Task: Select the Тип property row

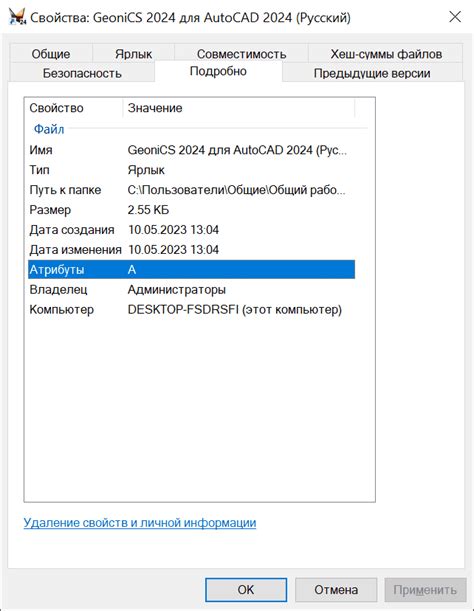Action: (x=191, y=170)
